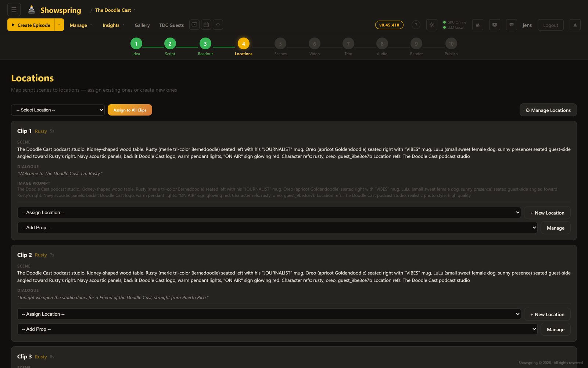Click the "Tonight we open the studio doors" dialogue
This screenshot has width=588, height=368.
[113, 297]
